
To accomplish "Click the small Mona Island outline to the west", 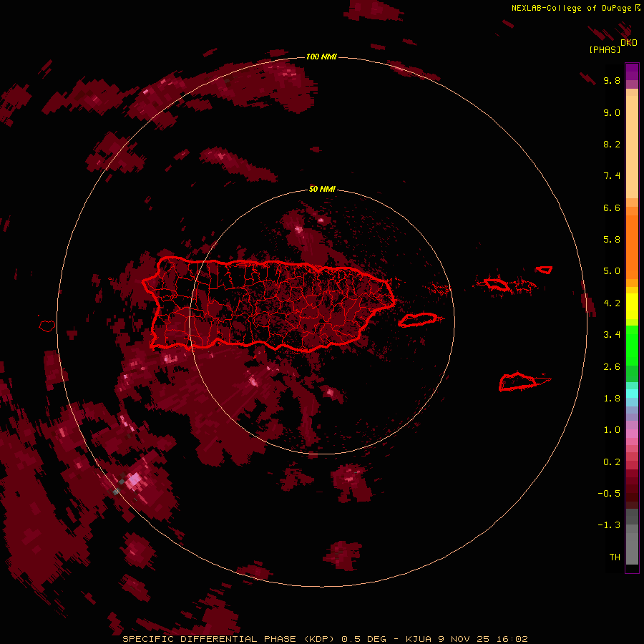I will tap(47, 326).
